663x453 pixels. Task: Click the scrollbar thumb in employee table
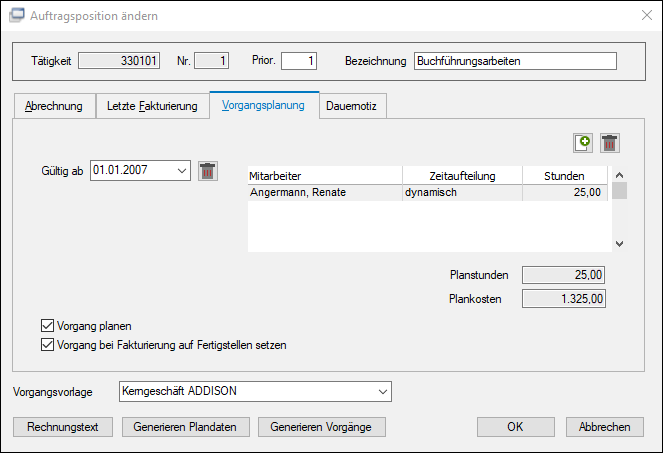pyautogui.click(x=619, y=190)
